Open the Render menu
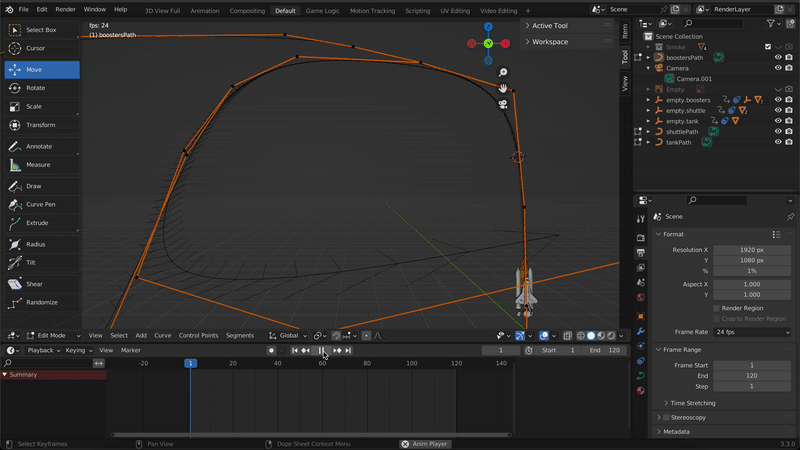Viewport: 800px width, 450px height. pyautogui.click(x=65, y=10)
